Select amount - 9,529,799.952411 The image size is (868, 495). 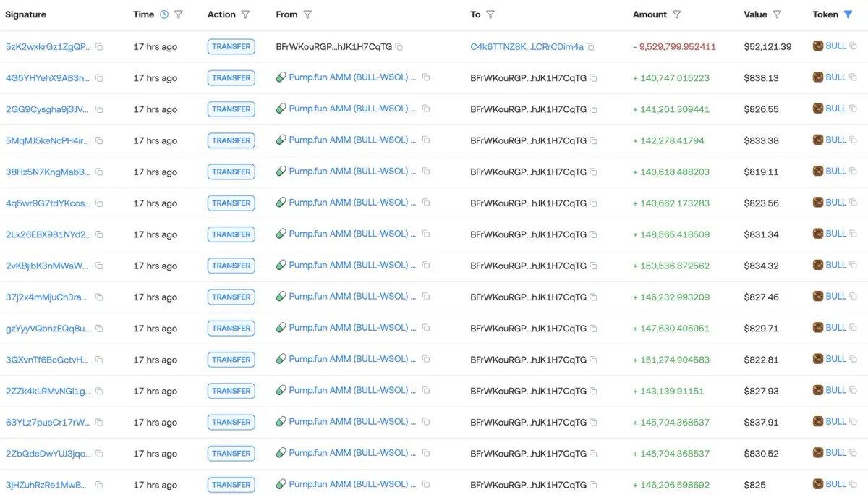674,47
